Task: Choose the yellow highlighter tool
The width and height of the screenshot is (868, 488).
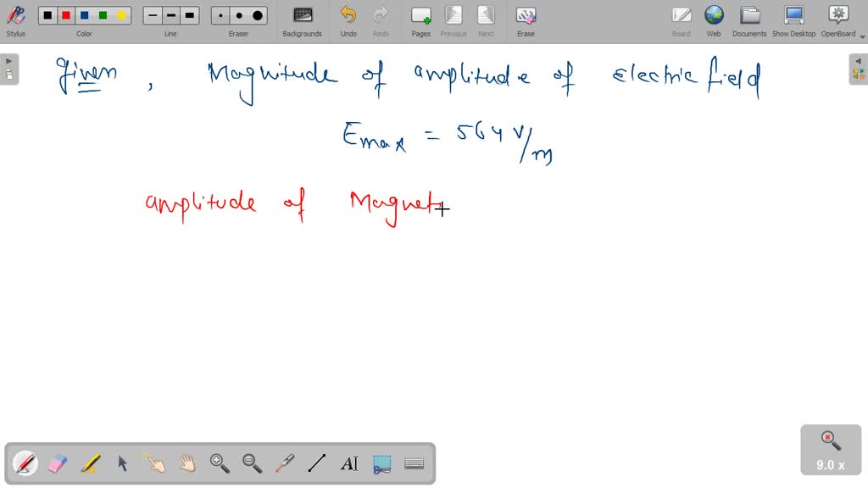Action: pyautogui.click(x=90, y=463)
